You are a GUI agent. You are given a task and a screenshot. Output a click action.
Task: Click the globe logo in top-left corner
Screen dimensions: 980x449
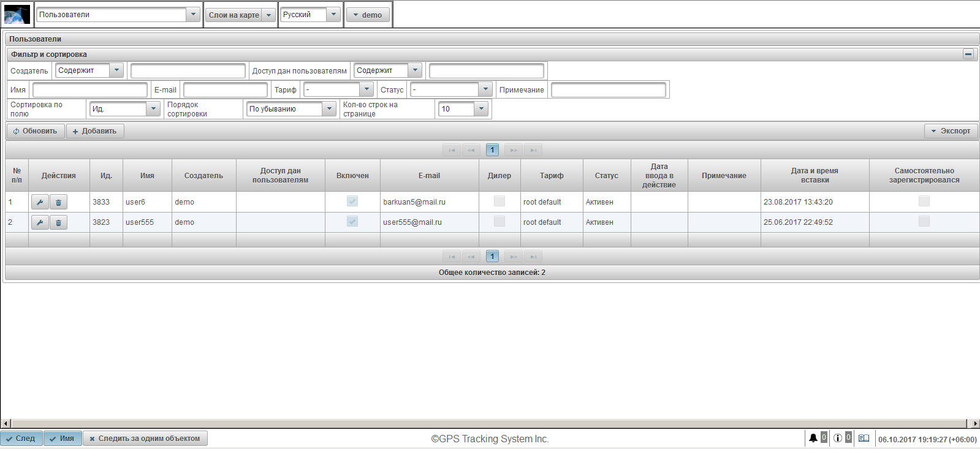pos(17,15)
